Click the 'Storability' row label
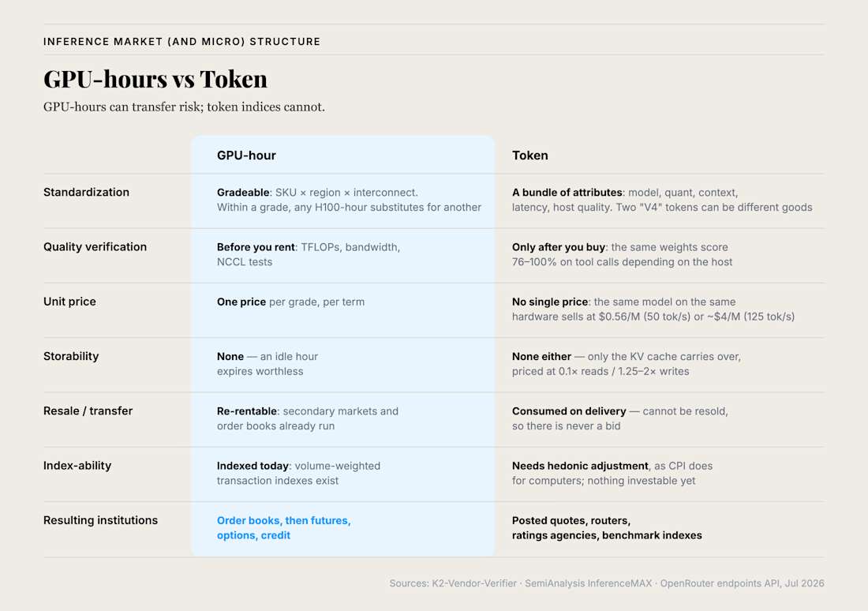This screenshot has width=868, height=611. 71,356
